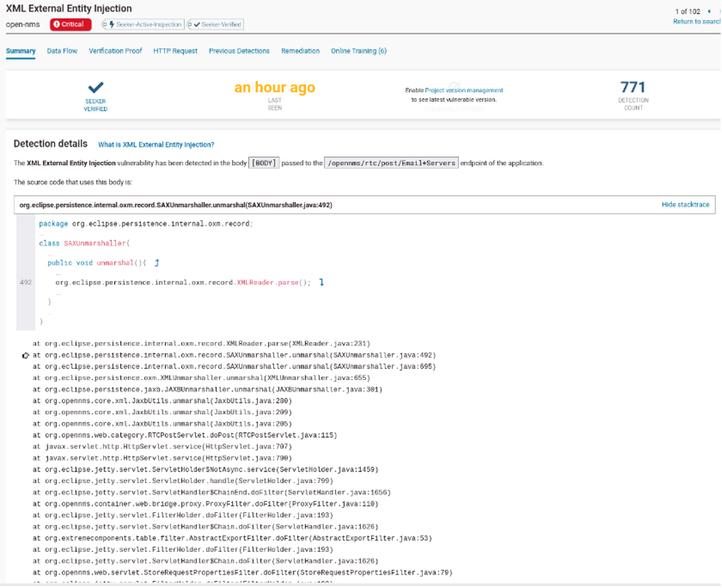Switch to the Verification Proof tab
The width and height of the screenshot is (722, 588).
[x=115, y=51]
